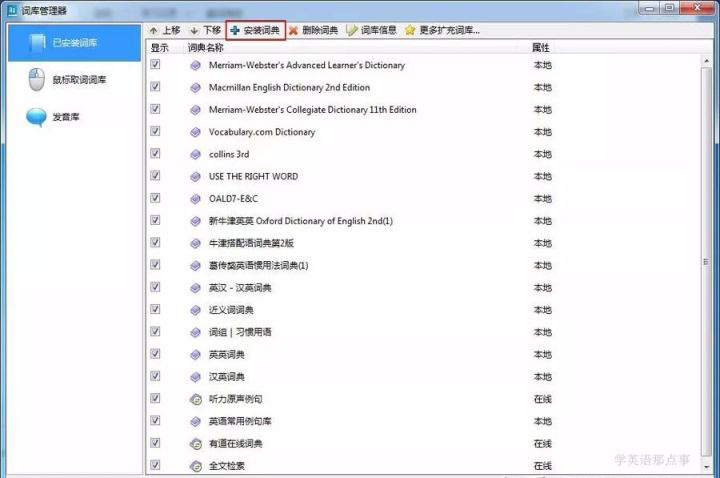The width and height of the screenshot is (720, 478).
Task: Click book icon beside 近义词词典
Action: pos(196,310)
